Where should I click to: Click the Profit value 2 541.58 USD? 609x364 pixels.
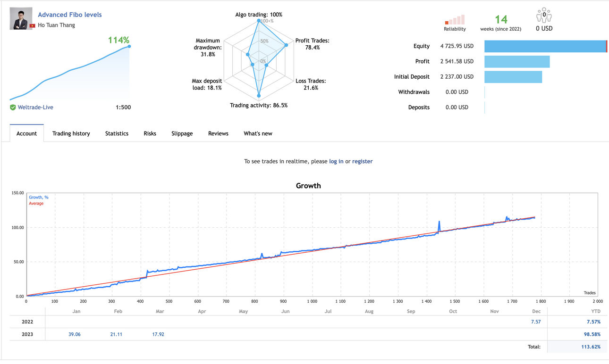pos(457,61)
